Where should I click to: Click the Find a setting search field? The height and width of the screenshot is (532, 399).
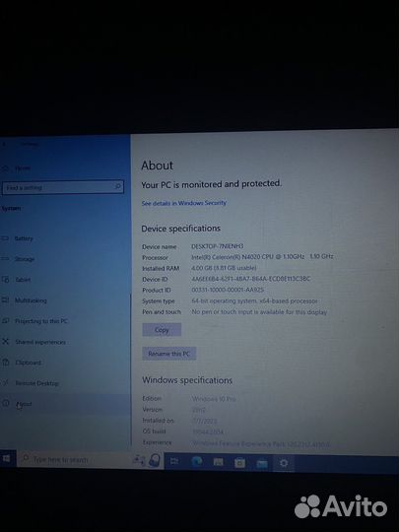tap(63, 187)
